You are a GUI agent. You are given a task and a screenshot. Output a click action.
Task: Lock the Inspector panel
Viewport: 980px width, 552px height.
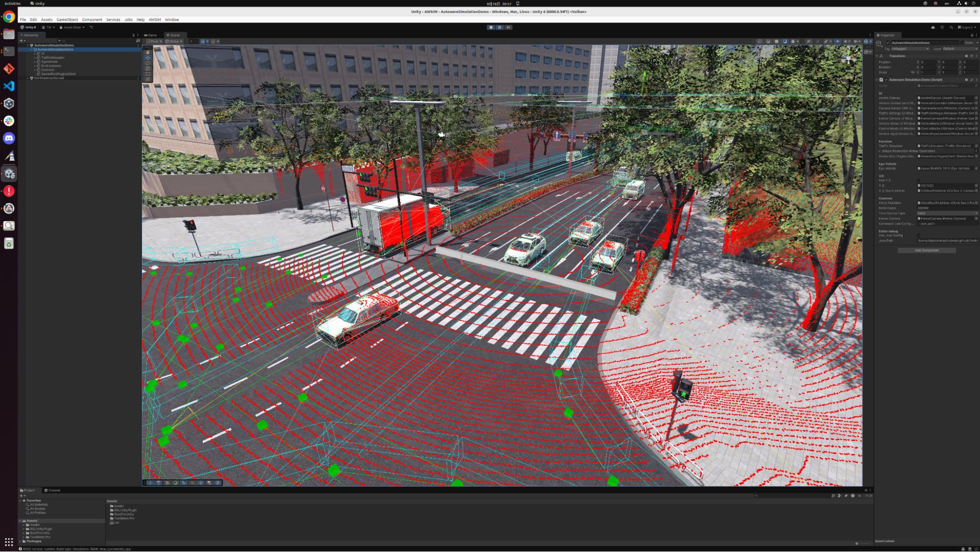[972, 35]
